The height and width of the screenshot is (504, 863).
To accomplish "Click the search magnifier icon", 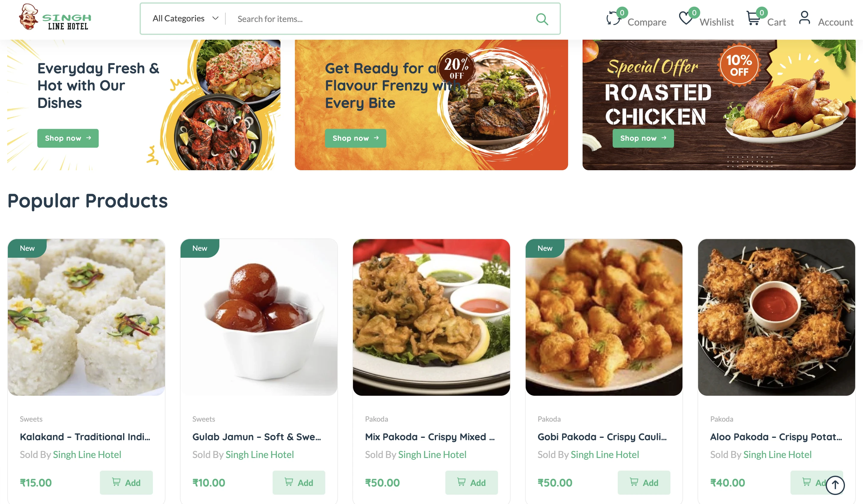I will tap(542, 19).
